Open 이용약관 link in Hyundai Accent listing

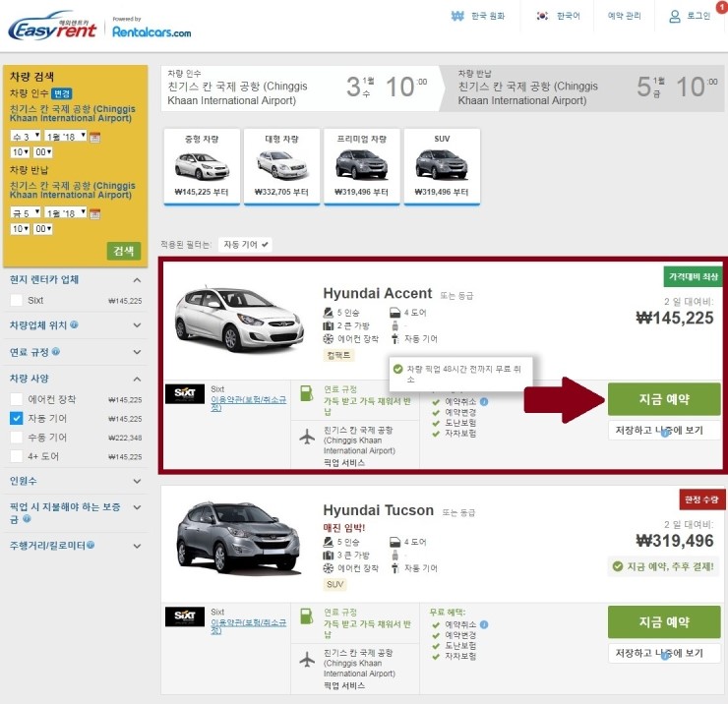click(x=248, y=403)
